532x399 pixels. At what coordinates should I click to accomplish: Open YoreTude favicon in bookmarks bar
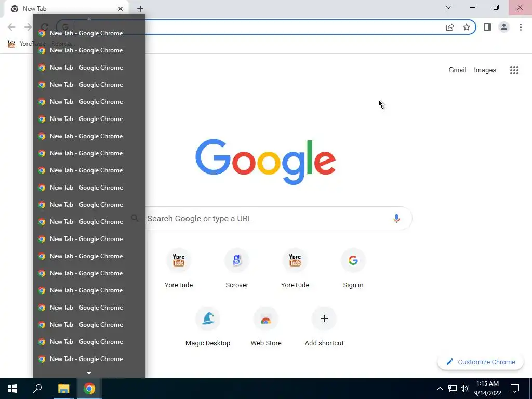[11, 44]
